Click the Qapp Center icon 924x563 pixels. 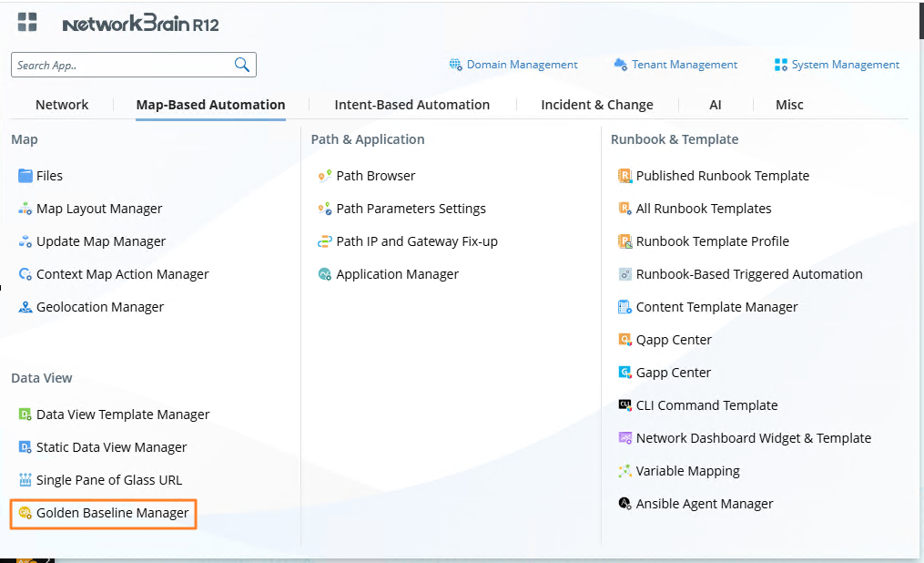point(624,340)
